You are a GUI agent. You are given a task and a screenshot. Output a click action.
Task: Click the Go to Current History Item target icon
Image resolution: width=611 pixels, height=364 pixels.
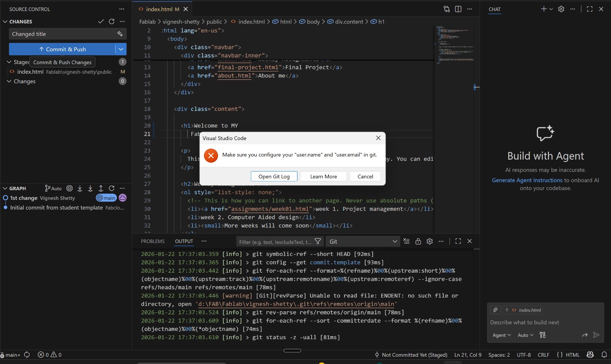(70, 188)
